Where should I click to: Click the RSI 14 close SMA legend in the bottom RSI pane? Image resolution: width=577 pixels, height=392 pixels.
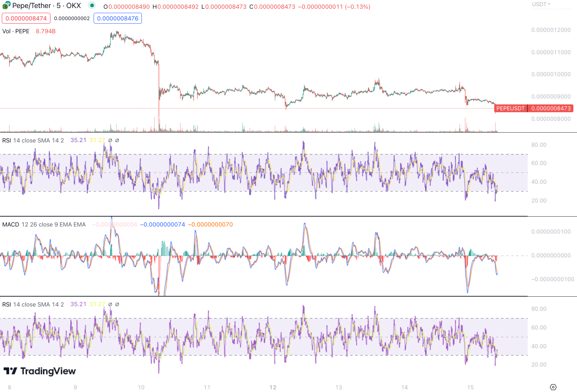pos(33,304)
